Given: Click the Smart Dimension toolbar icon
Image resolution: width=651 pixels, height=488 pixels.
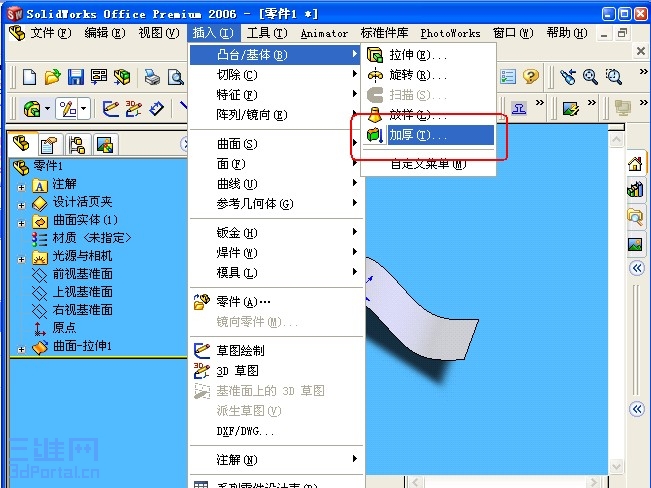Looking at the screenshot, I should pos(157,109).
